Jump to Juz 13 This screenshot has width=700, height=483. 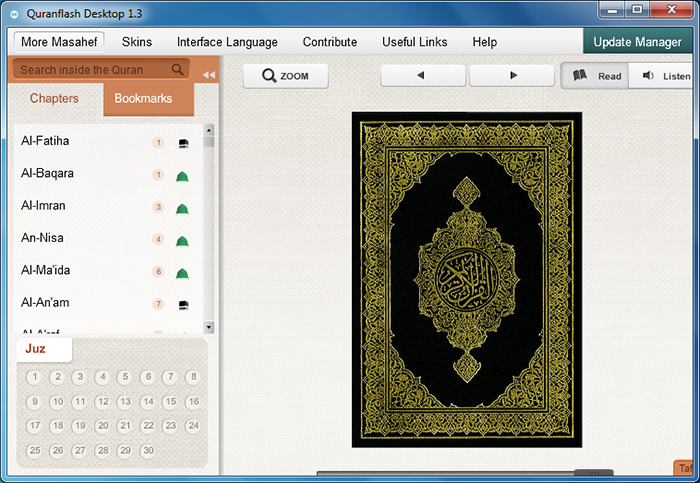(125, 402)
